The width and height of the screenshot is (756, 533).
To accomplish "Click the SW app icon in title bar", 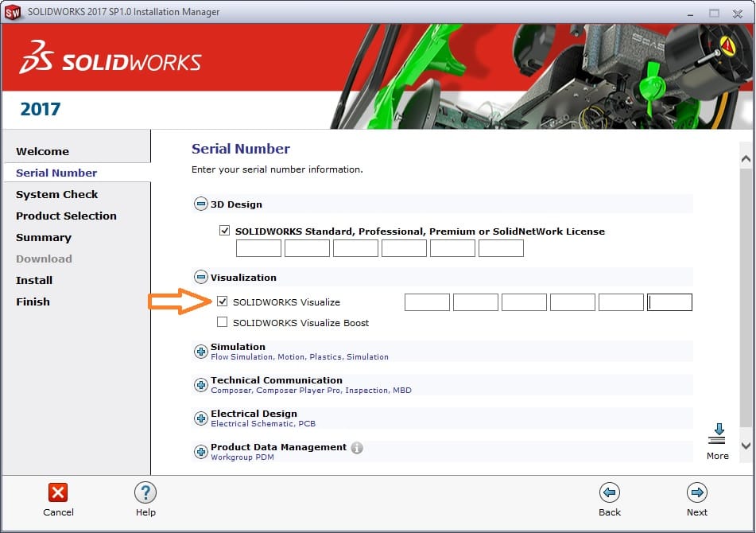I will pyautogui.click(x=14, y=12).
